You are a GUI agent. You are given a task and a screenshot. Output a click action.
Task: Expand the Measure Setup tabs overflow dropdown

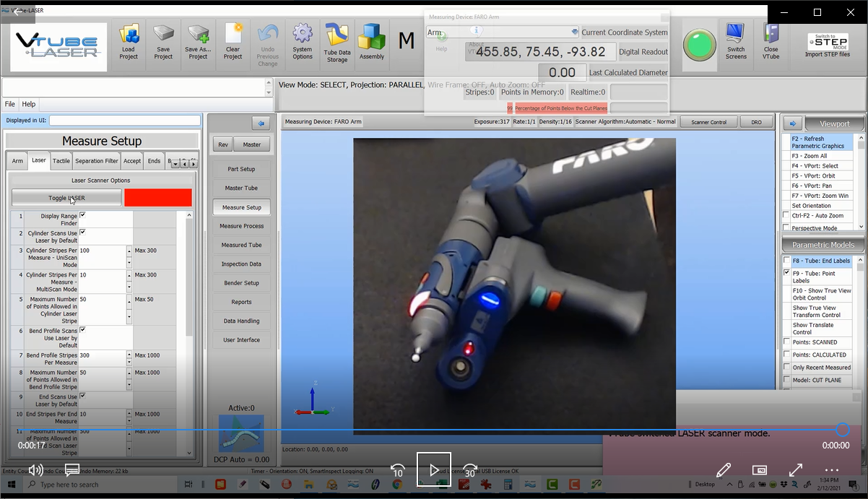(175, 164)
